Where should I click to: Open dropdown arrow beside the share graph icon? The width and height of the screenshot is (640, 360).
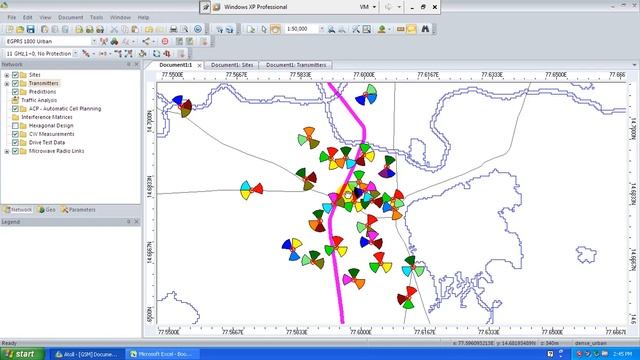[153, 42]
